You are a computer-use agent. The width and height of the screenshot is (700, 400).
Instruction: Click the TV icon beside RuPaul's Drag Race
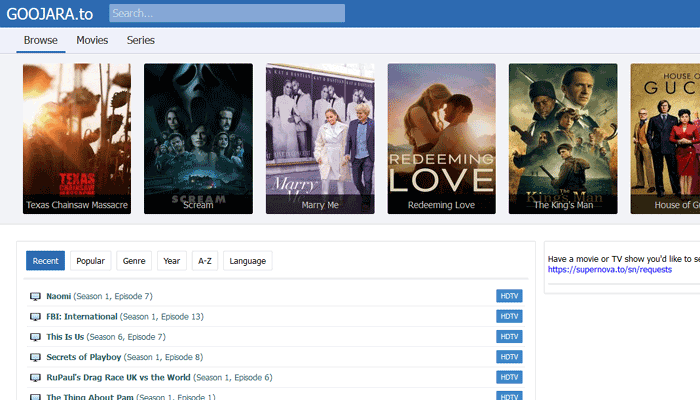click(35, 378)
